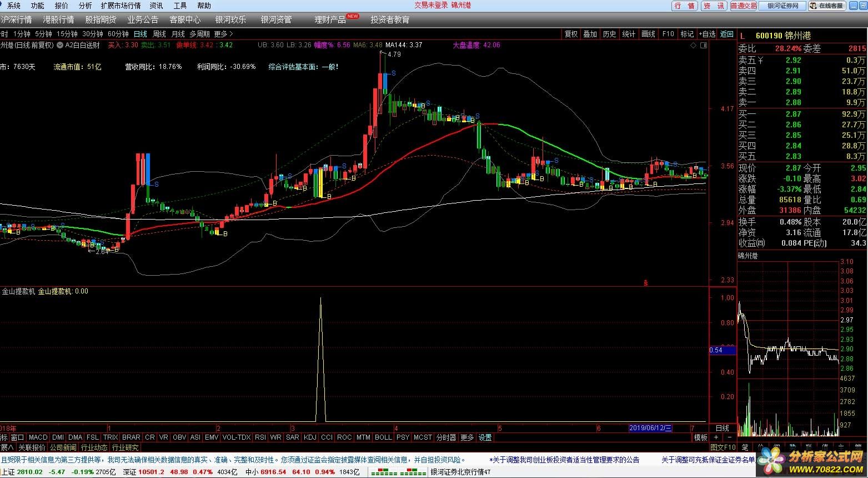
Task: Select the KDJ indicator tab
Action: pos(310,437)
